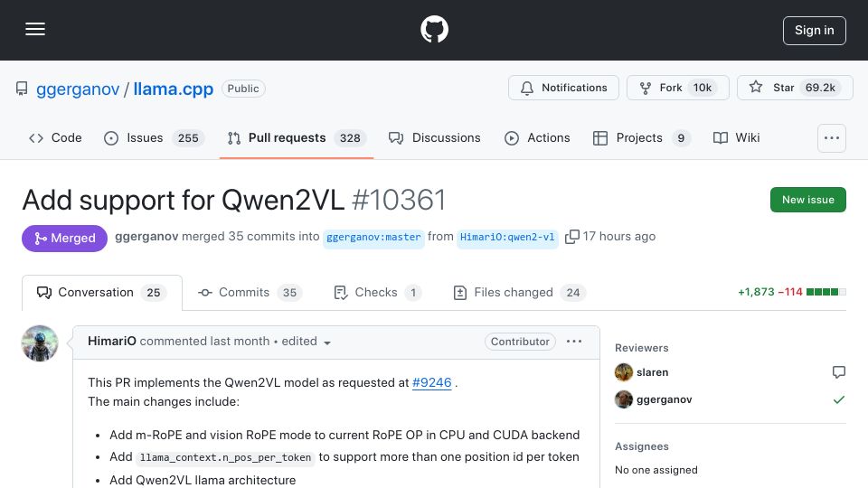The image size is (868, 488).
Task: Expand the repository nav overflow menu
Action: click(x=832, y=137)
